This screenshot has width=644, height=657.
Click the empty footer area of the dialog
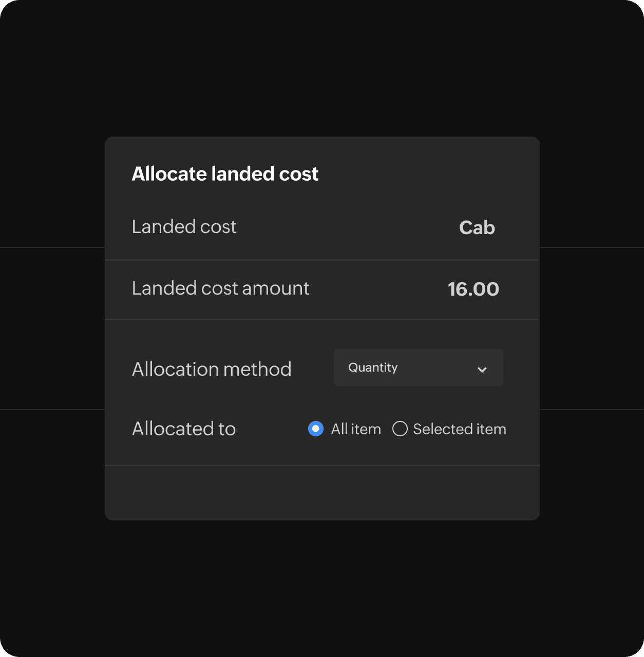(x=322, y=493)
